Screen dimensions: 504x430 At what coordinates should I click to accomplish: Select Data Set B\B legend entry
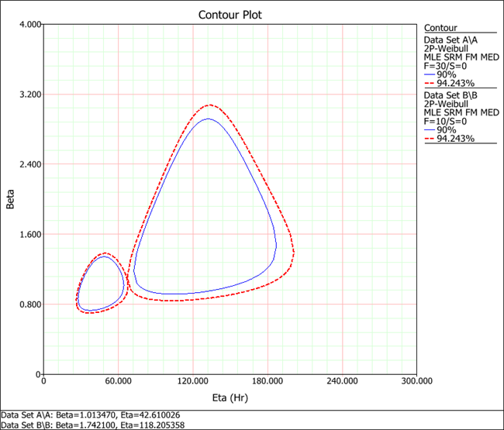(x=450, y=95)
